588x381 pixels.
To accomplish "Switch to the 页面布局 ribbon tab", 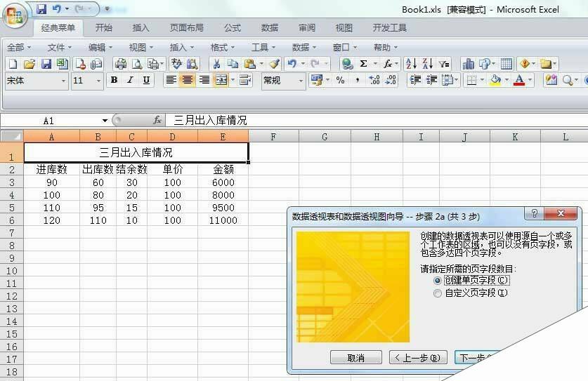I will (x=186, y=28).
